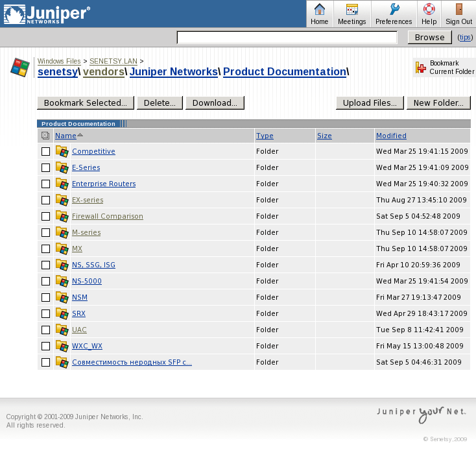Click the Download... button

pyautogui.click(x=215, y=103)
